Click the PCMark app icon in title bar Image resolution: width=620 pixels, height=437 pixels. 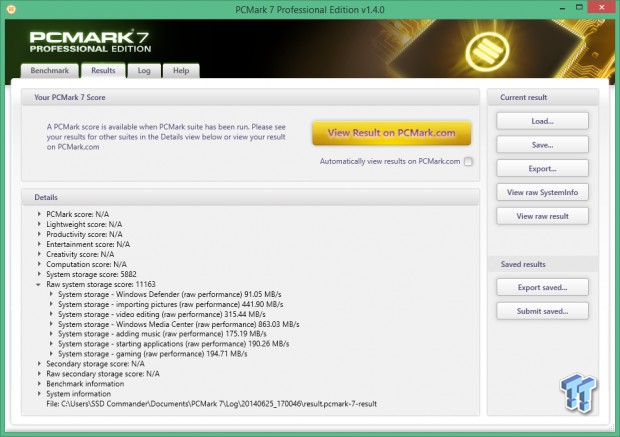point(11,9)
